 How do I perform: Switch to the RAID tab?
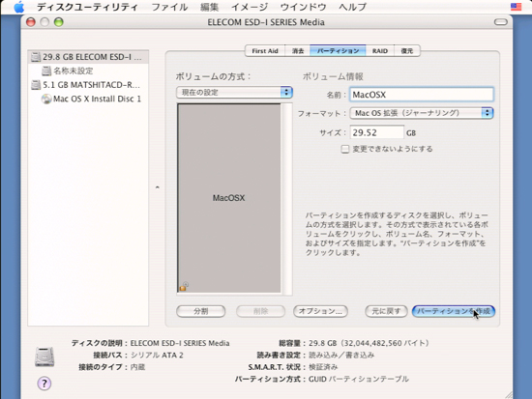point(380,51)
